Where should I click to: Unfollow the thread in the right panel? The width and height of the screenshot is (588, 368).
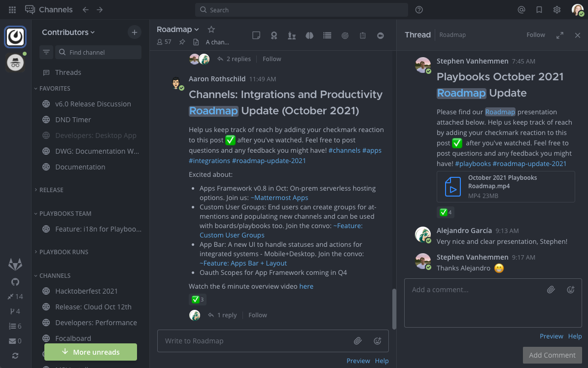(535, 34)
